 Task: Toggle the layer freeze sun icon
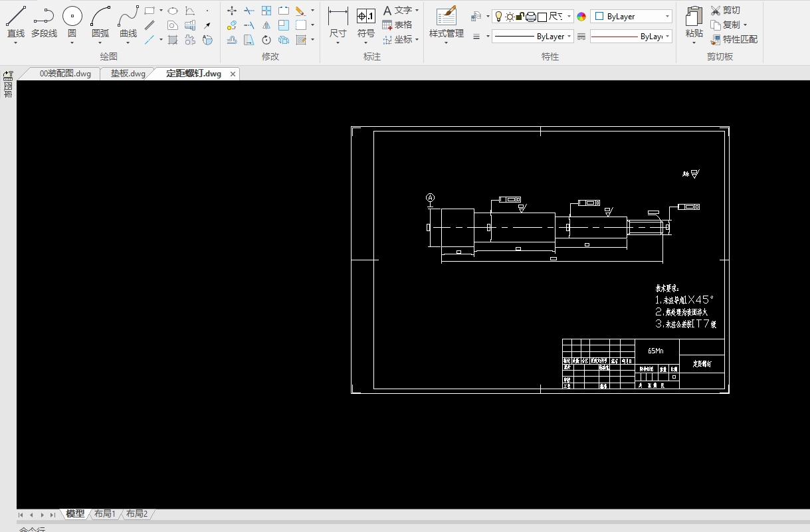[510, 17]
